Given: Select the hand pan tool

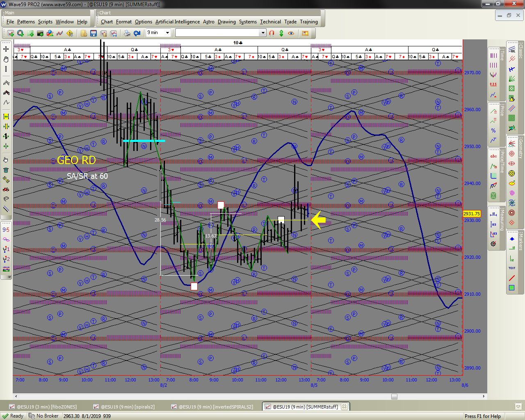Looking at the screenshot, I should 6,59.
